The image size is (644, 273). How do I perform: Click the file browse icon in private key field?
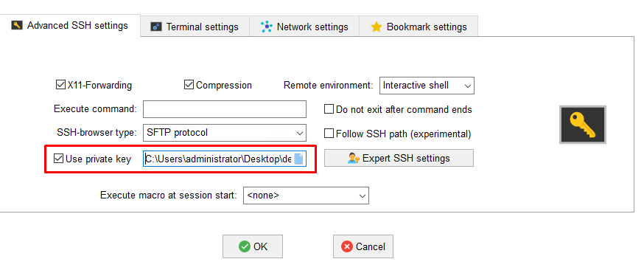(298, 159)
